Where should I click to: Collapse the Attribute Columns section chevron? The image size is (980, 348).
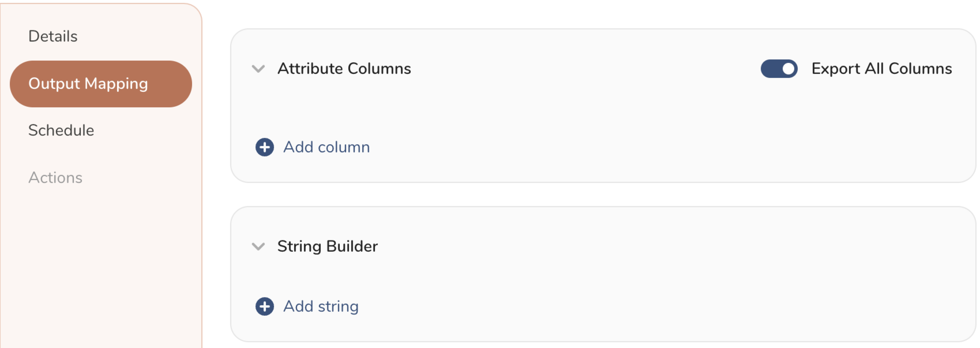258,69
